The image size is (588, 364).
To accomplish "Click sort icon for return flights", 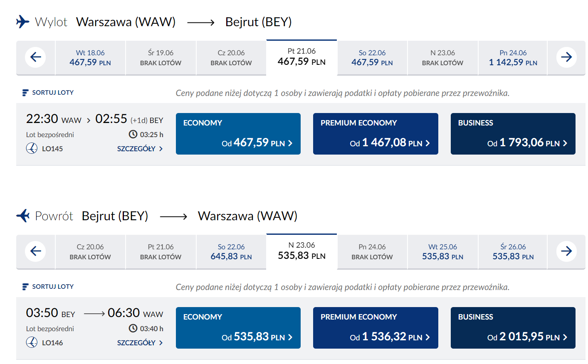I will tap(25, 287).
